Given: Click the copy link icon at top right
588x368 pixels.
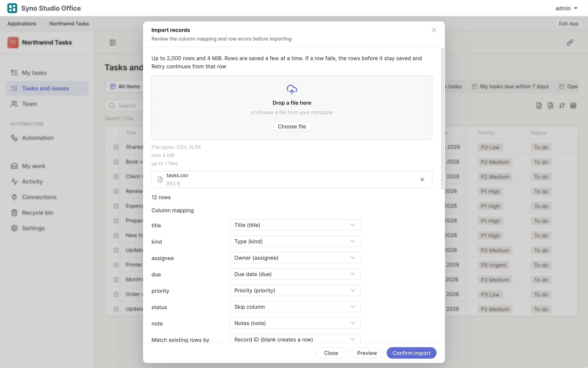Looking at the screenshot, I should point(570,43).
